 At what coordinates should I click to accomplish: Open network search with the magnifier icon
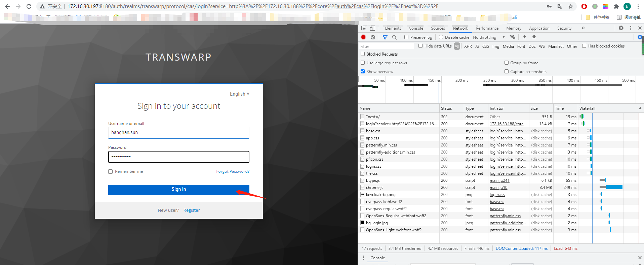pos(395,37)
